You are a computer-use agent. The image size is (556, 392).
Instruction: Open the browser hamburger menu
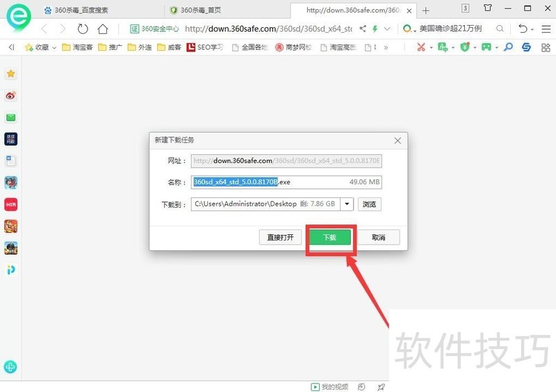click(x=546, y=28)
